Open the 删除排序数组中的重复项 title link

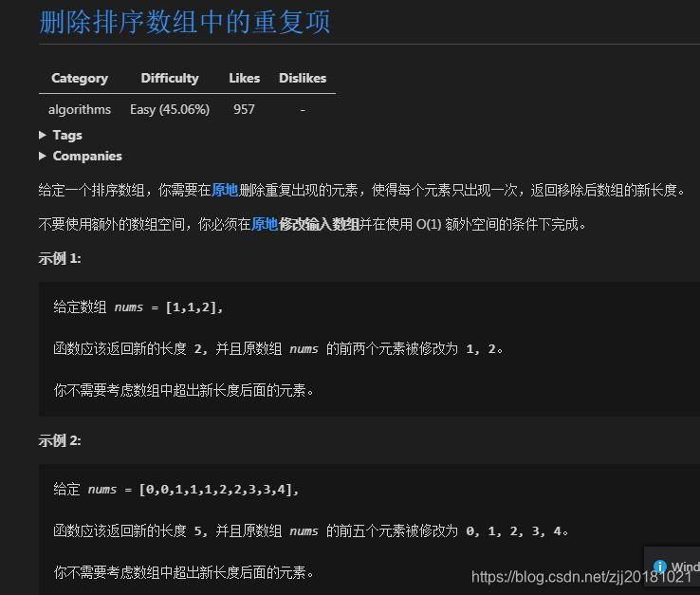pos(185,22)
